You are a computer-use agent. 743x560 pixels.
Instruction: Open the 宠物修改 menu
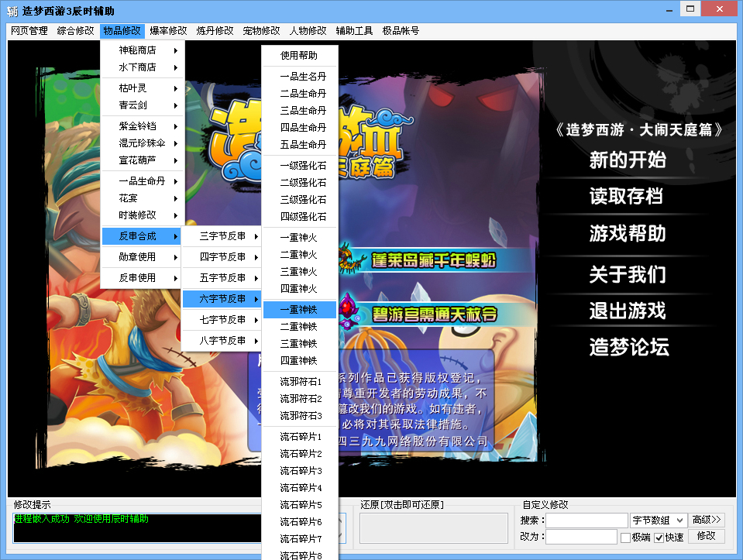pyautogui.click(x=261, y=31)
